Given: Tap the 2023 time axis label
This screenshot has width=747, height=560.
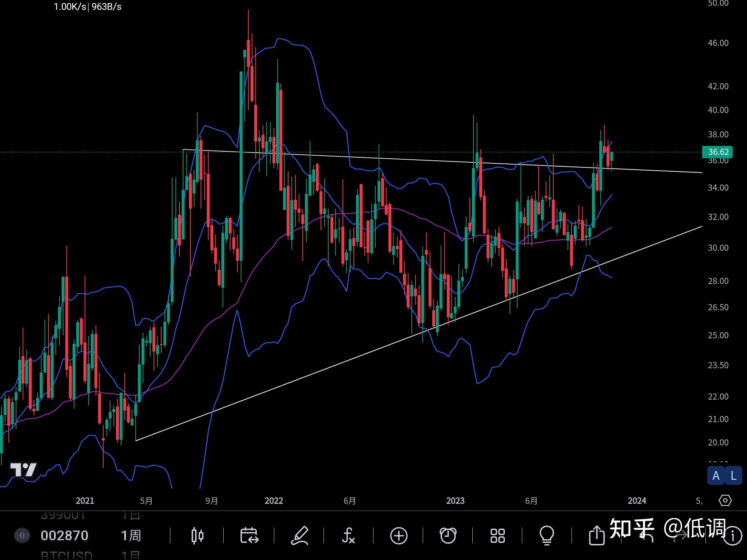Looking at the screenshot, I should tap(455, 501).
